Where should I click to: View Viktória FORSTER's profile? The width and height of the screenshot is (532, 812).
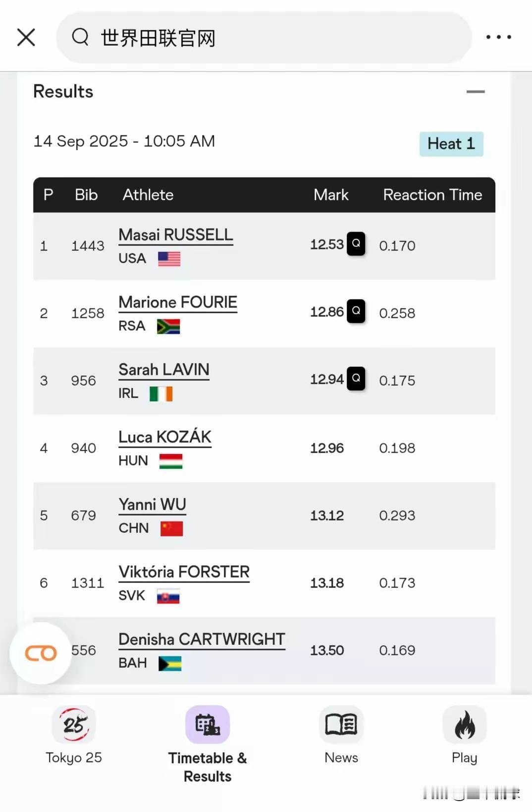click(184, 572)
